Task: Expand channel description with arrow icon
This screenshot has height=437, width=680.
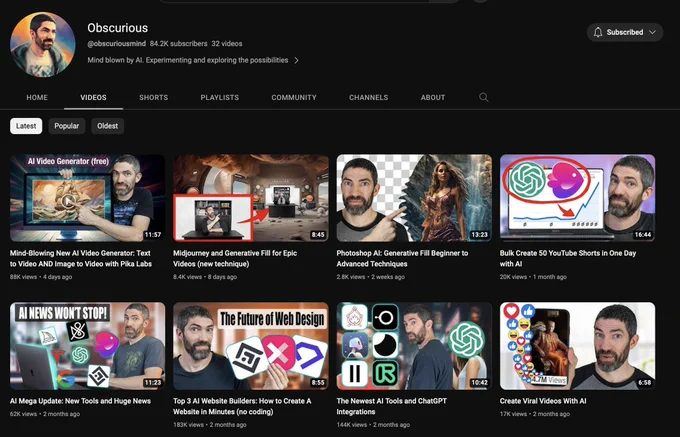Action: coord(296,60)
